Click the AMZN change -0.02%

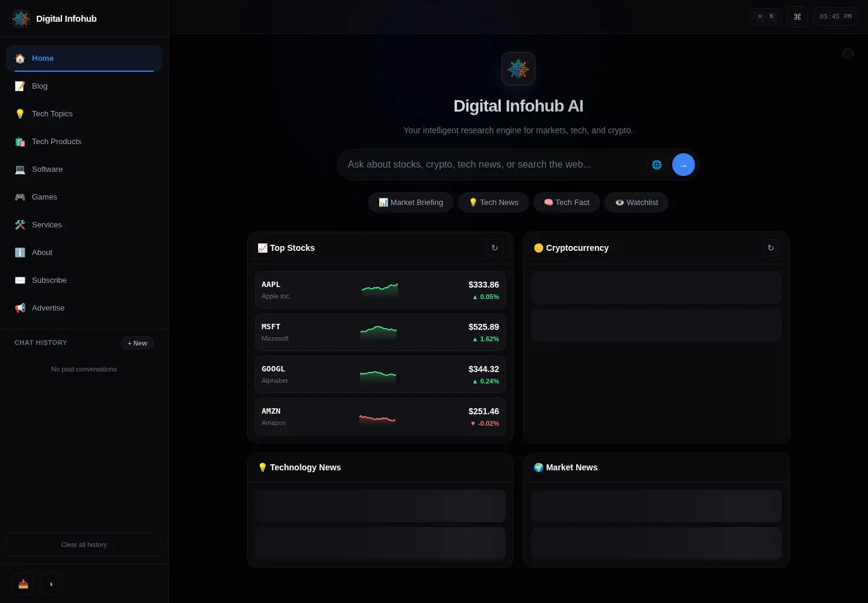pyautogui.click(x=485, y=423)
